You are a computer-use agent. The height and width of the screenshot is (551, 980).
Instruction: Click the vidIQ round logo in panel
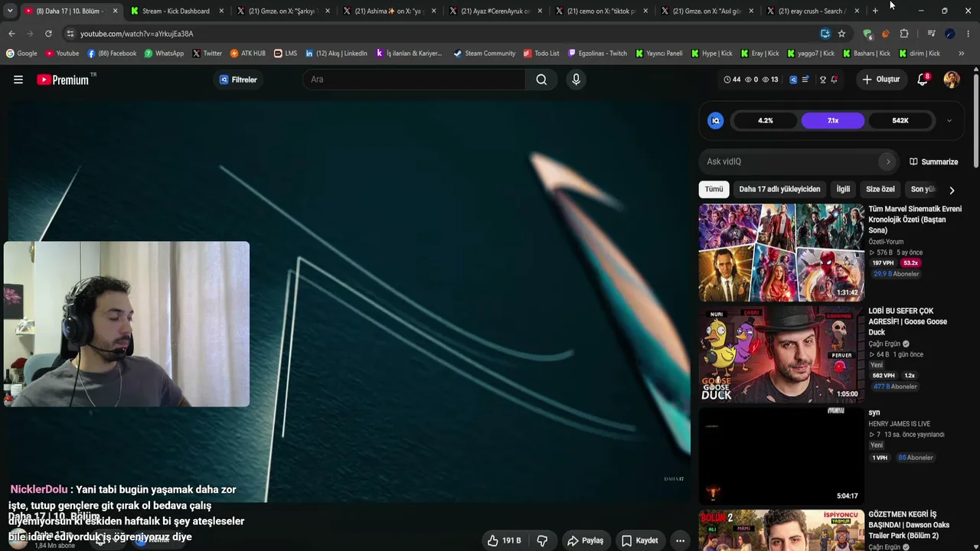click(x=716, y=121)
